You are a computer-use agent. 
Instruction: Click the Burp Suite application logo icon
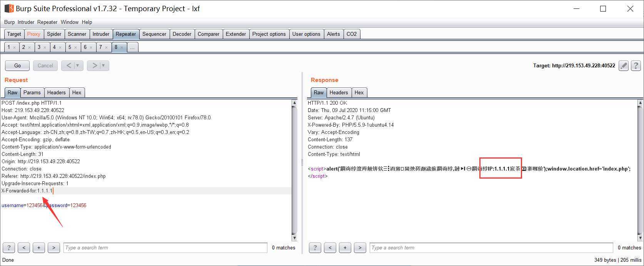pyautogui.click(x=9, y=8)
